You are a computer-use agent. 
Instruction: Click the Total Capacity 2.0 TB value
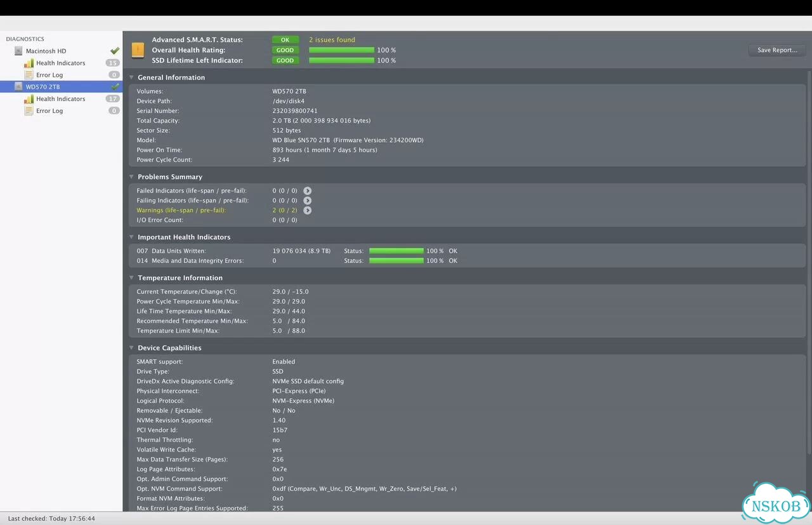pos(322,121)
